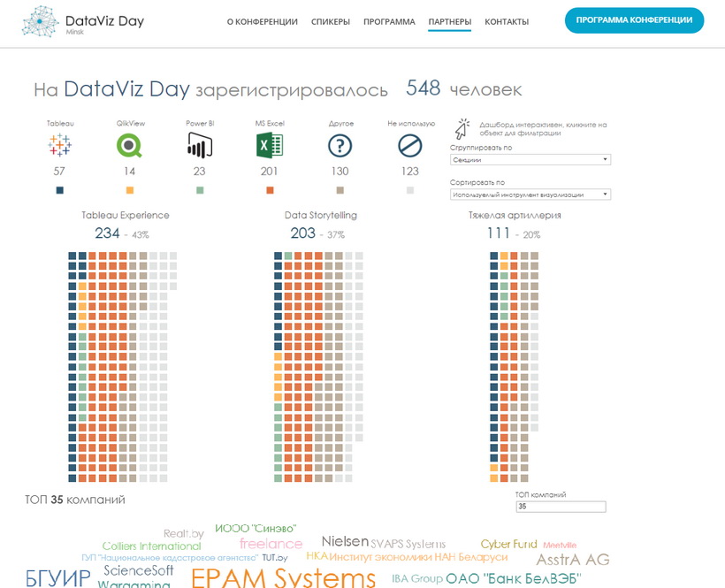The width and height of the screenshot is (725, 588).
Task: Select ОАО "Банк БелВЭБ" company name
Action: (x=513, y=578)
